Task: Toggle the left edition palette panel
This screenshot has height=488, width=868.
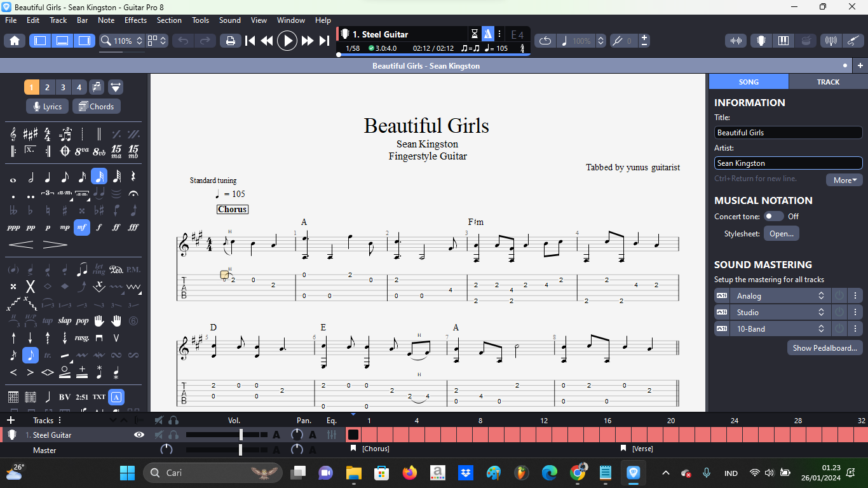Action: click(40, 41)
